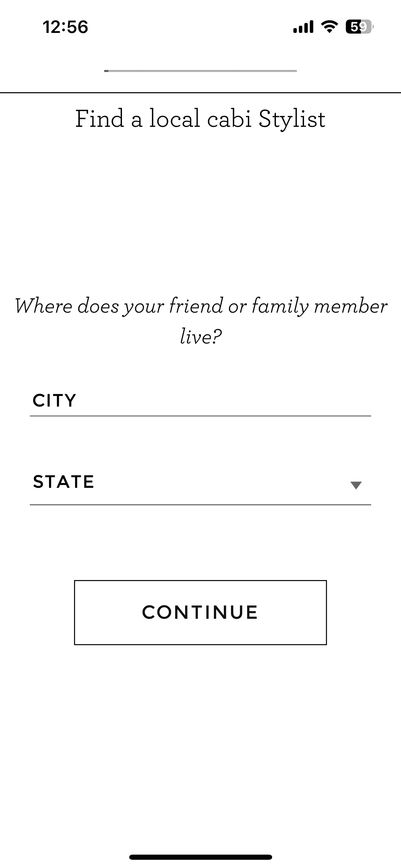This screenshot has width=401, height=868.
Task: Tap the 12:56 clock in status bar
Action: pos(65,27)
